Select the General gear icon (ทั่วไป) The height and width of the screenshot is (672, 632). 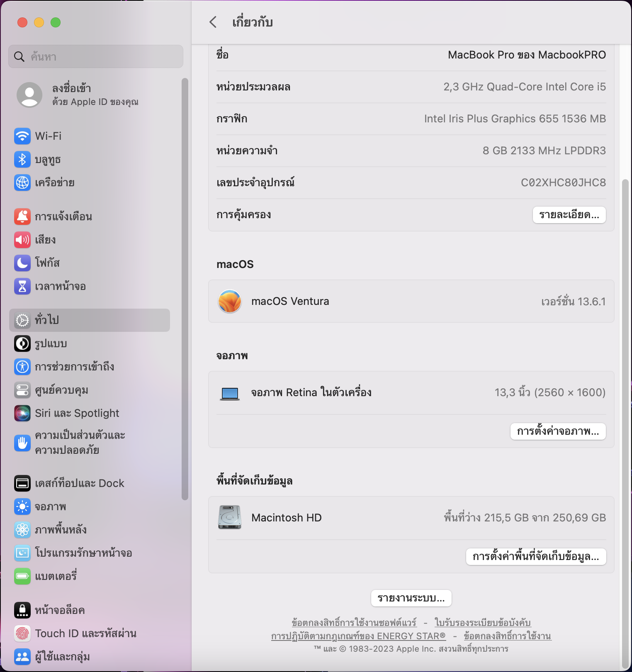[x=22, y=320]
